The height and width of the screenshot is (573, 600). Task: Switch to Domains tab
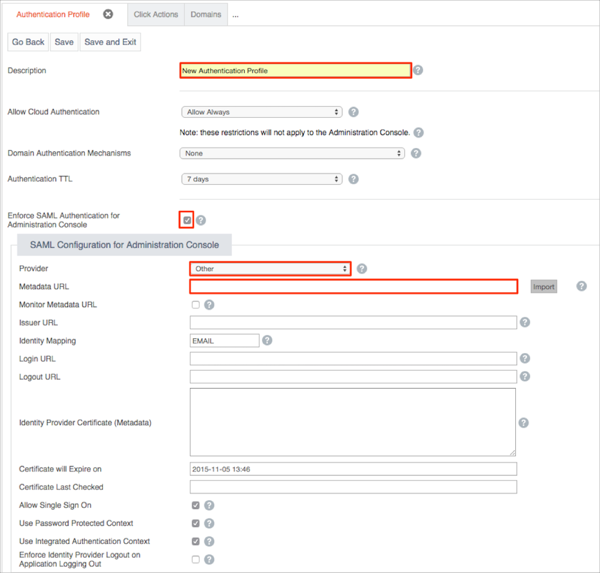[205, 14]
